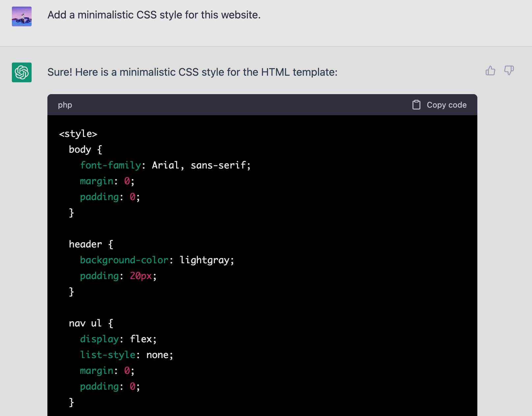Click the user profile avatar image

tap(22, 16)
